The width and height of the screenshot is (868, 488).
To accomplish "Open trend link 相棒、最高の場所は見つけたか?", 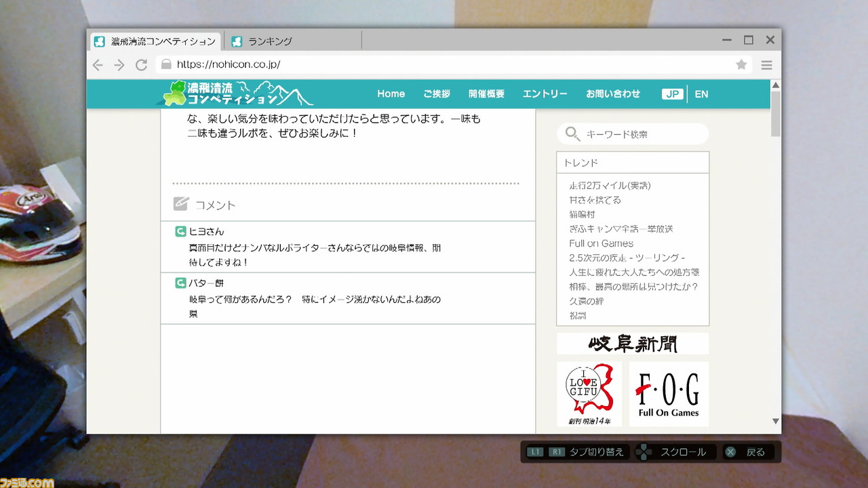I will coord(633,287).
